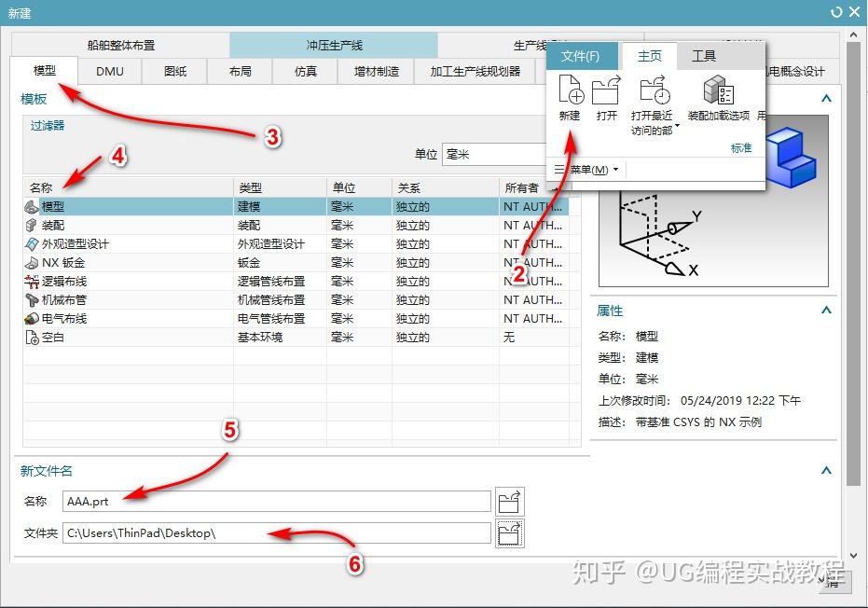Click the folder browse icon beside the 文件夹 field
Screen dimensions: 868x608
[510, 532]
